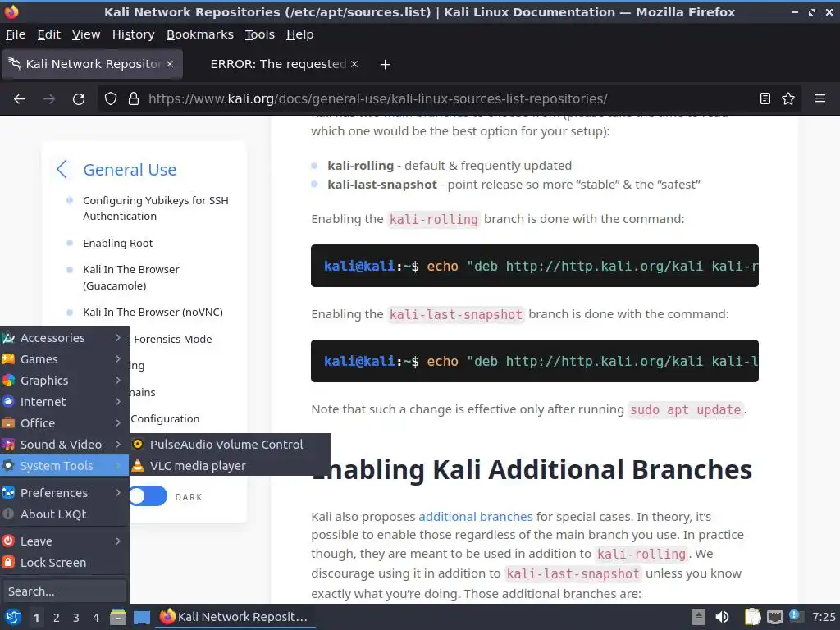Switch to virtual desktop 3
Image resolution: width=840 pixels, height=630 pixels.
[x=76, y=618]
